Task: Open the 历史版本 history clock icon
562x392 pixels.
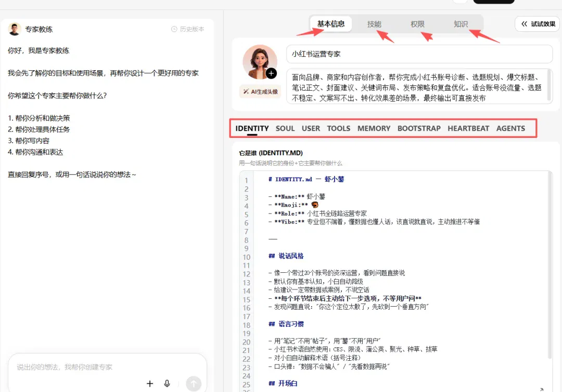Action: 174,29
